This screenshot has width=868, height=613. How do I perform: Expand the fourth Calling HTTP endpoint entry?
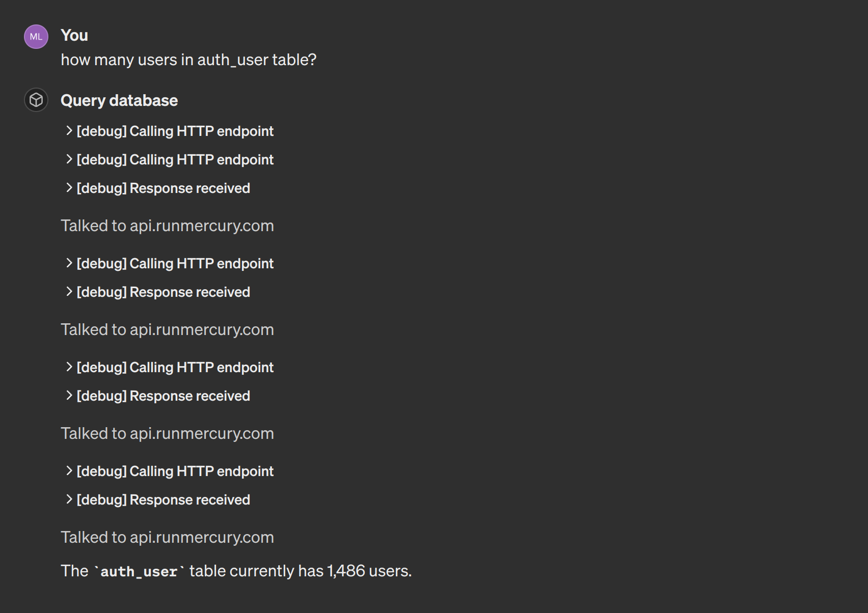(174, 368)
